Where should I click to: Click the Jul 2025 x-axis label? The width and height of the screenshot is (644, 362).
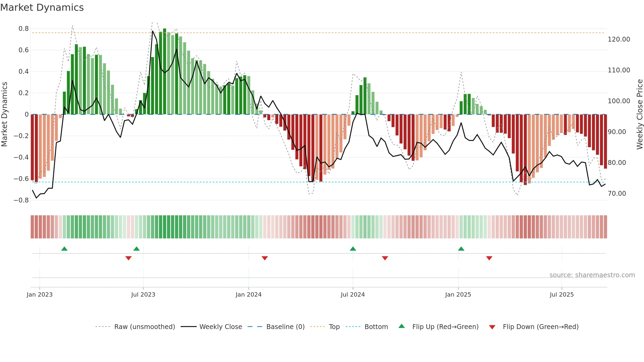[x=562, y=294]
